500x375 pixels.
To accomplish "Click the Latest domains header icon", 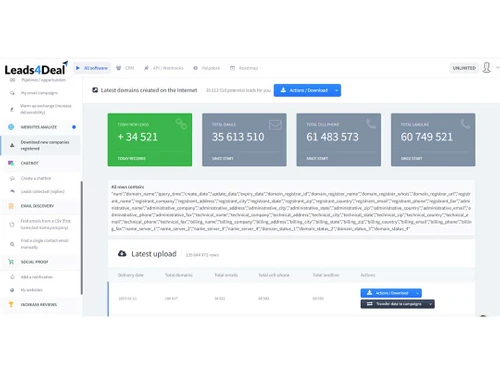I will coord(95,90).
